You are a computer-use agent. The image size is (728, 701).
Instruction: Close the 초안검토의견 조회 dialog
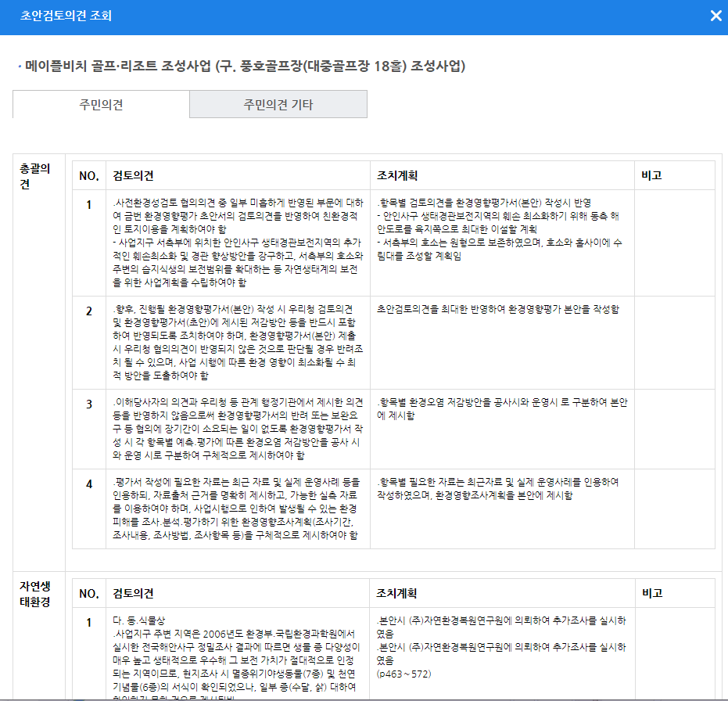pos(715,16)
